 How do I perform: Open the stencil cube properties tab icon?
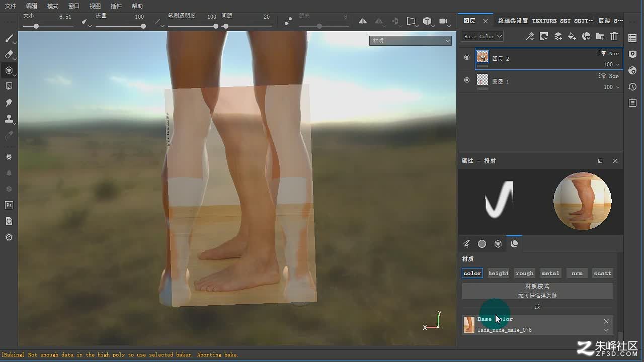tap(498, 244)
